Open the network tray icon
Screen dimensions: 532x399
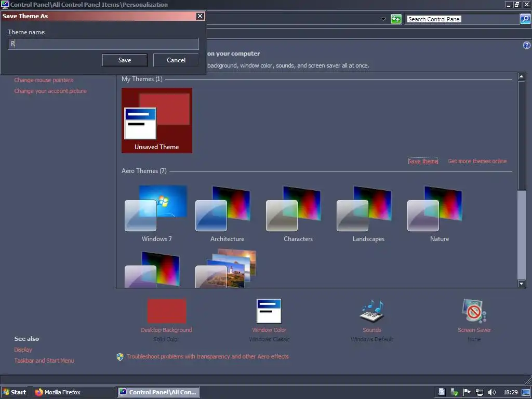480,393
